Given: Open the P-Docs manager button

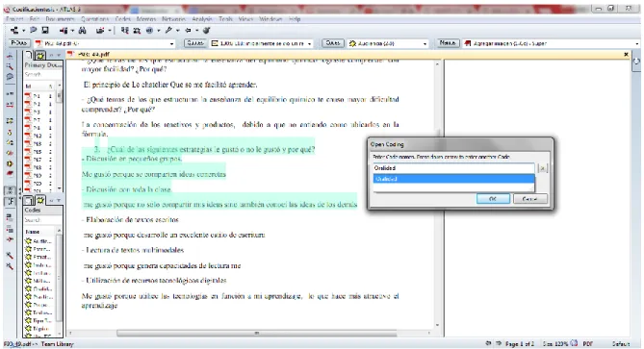Looking at the screenshot, I should pyautogui.click(x=19, y=43).
